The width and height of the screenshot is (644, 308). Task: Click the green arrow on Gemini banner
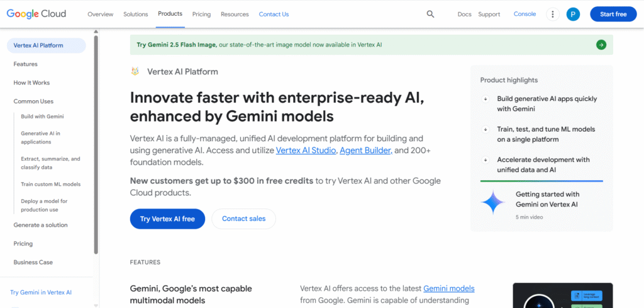tap(601, 45)
